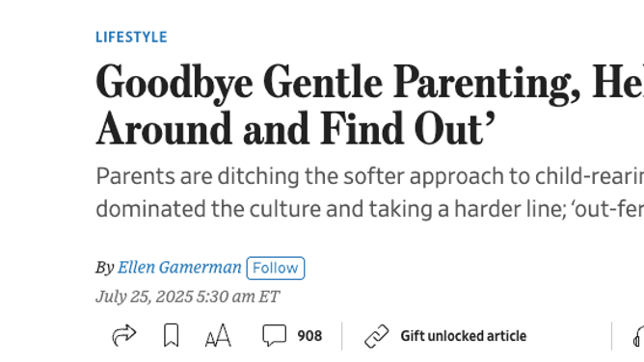Click the 5:30 am ET time
Image resolution: width=644 pixels, height=362 pixels.
238,297
